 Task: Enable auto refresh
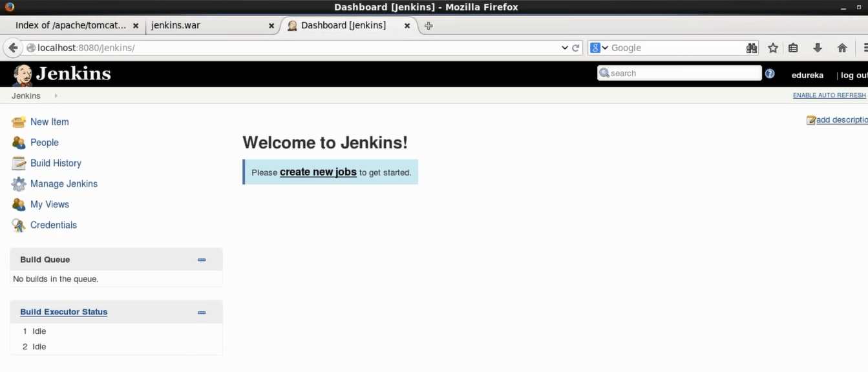tap(829, 96)
